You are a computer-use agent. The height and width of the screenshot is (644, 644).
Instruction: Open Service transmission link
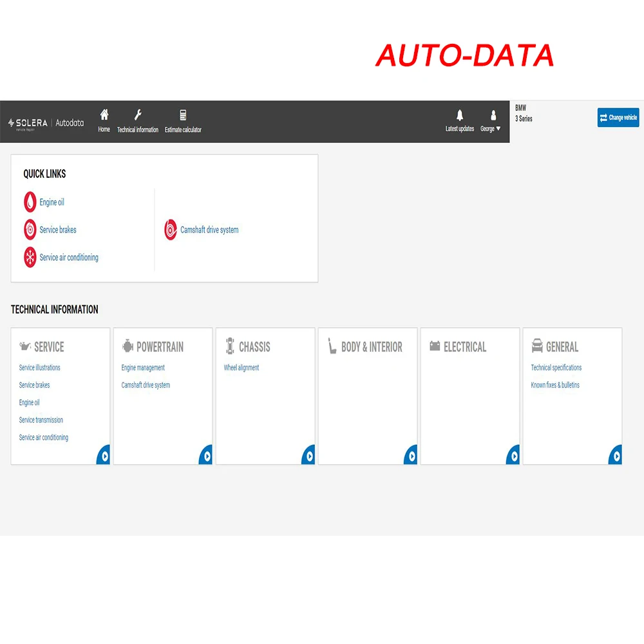(x=41, y=420)
